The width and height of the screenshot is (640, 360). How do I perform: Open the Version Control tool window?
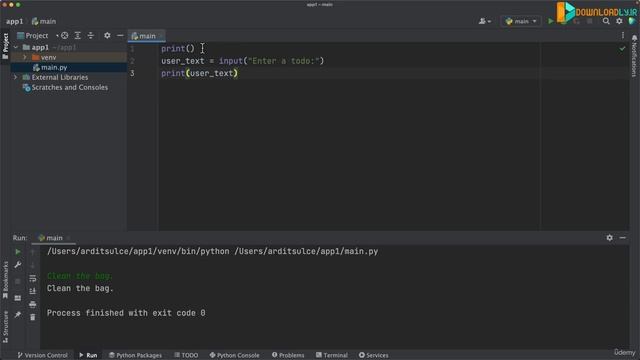42,355
